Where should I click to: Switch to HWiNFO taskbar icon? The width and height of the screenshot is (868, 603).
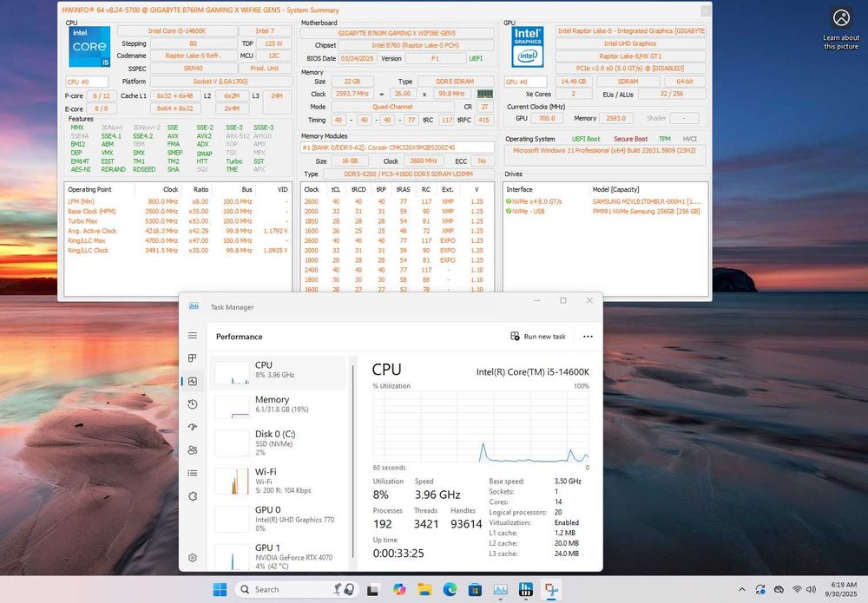(526, 590)
